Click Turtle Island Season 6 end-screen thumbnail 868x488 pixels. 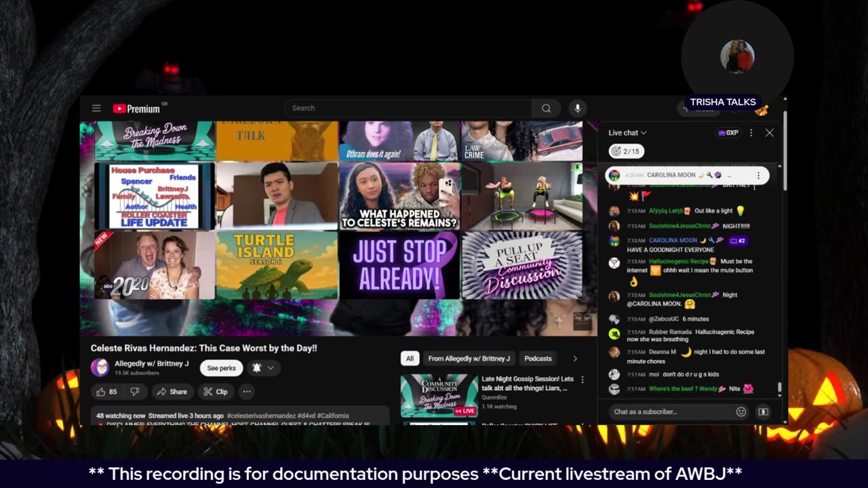277,265
